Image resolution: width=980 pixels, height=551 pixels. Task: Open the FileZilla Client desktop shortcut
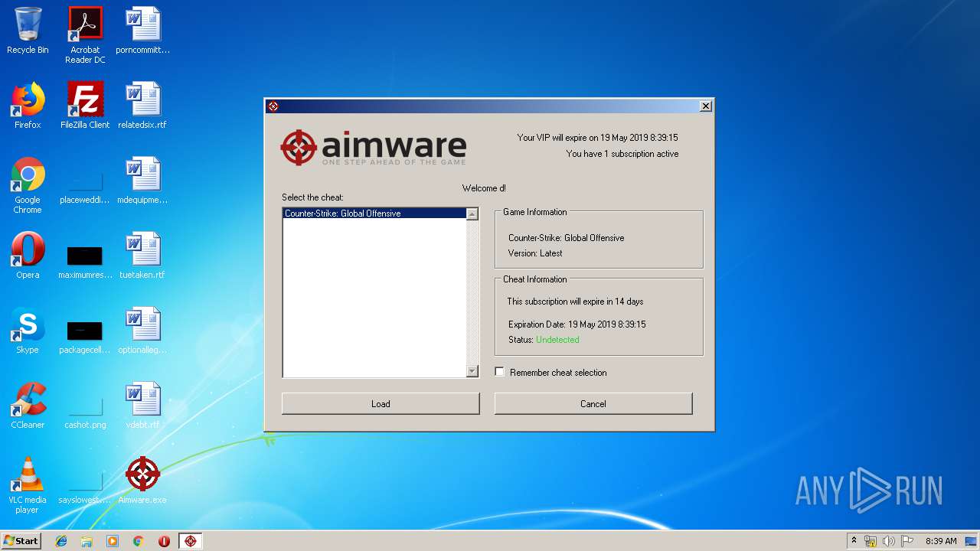point(85,106)
